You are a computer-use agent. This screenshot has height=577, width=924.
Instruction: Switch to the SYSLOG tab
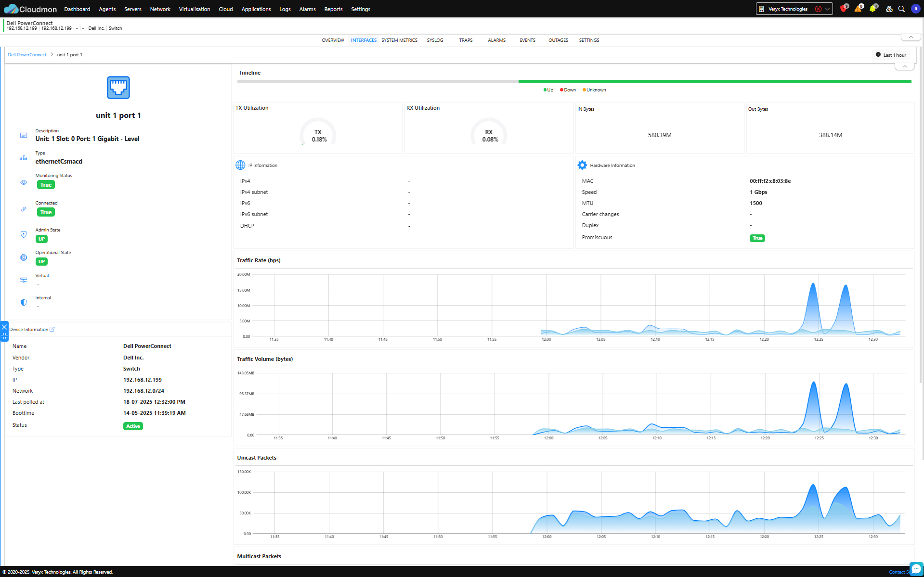coord(435,40)
